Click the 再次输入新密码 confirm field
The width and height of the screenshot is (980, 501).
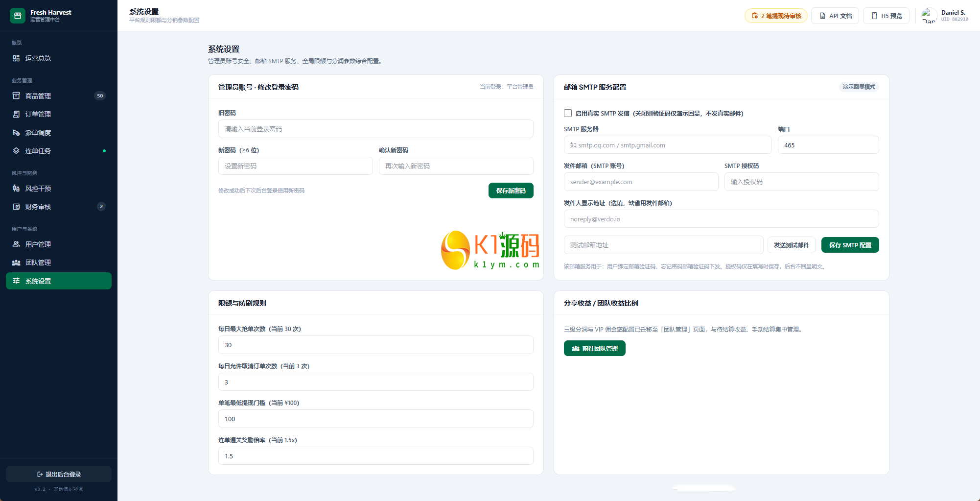[x=456, y=166]
